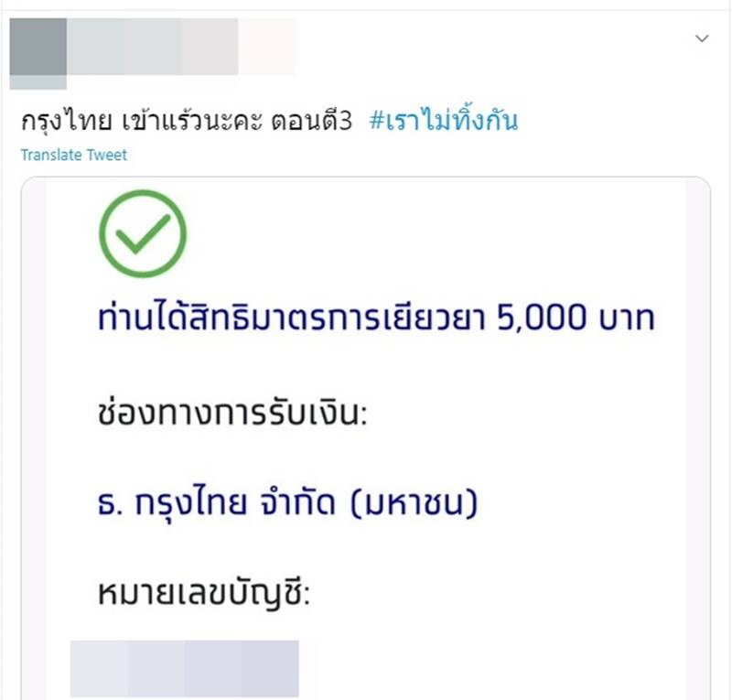732x700 pixels.
Task: Open the blurred profile avatar
Action: 38,47
